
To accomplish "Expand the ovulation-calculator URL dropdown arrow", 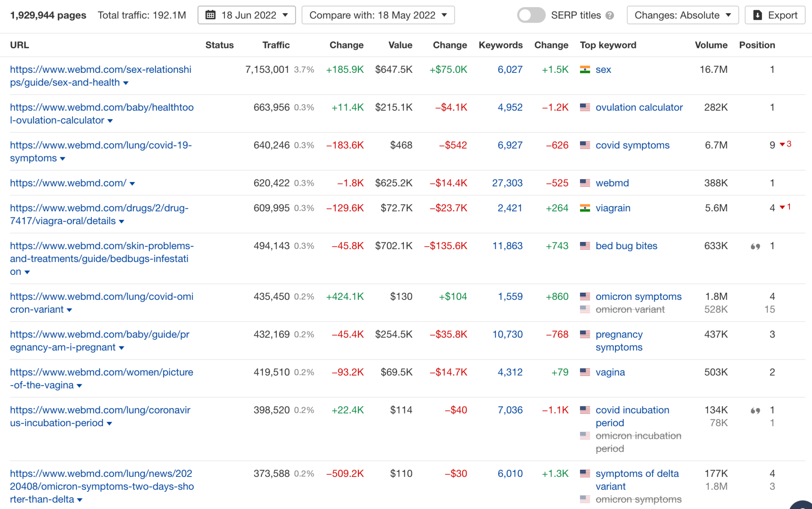I will click(110, 121).
